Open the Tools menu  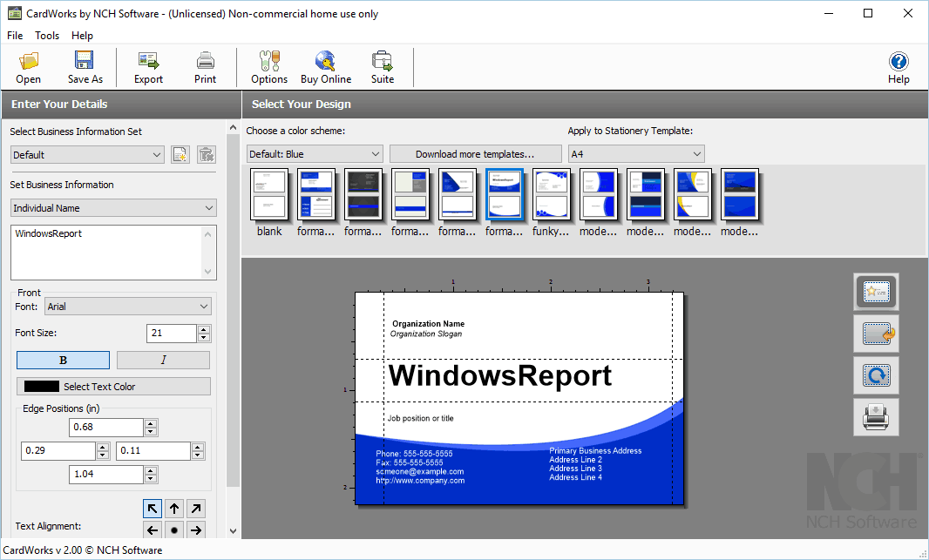[x=47, y=36]
